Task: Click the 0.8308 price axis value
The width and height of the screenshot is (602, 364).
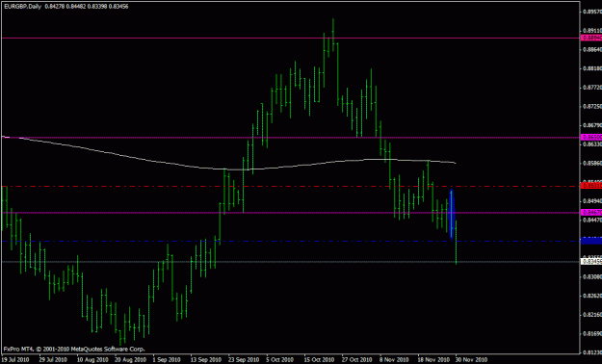Action: click(592, 276)
